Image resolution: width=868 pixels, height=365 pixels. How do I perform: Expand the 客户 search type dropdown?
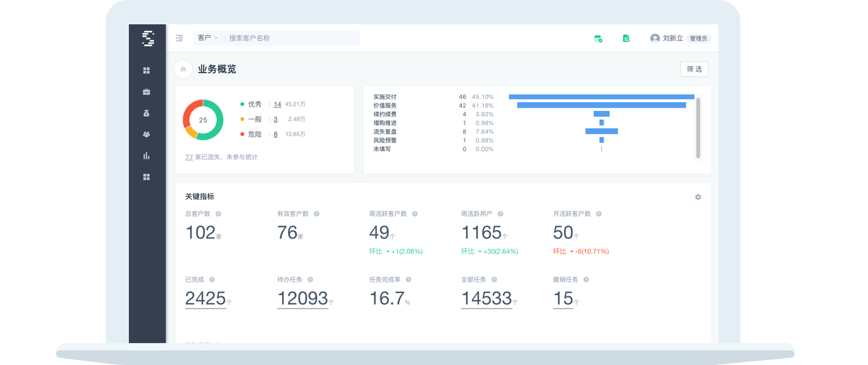207,38
